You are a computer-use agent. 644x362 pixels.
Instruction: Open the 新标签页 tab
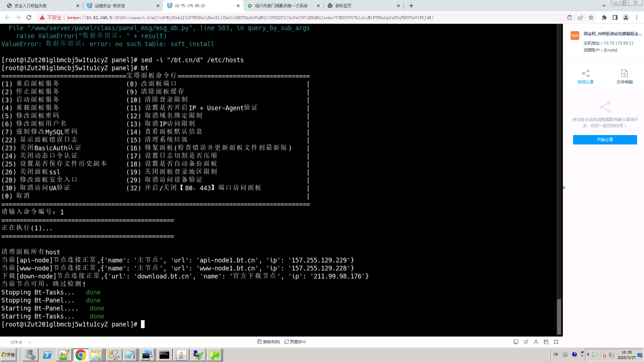click(363, 6)
